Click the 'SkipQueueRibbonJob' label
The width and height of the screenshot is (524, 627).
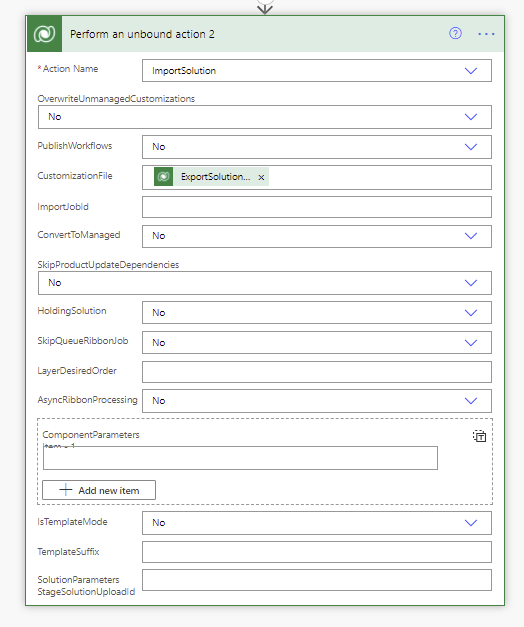click(83, 341)
